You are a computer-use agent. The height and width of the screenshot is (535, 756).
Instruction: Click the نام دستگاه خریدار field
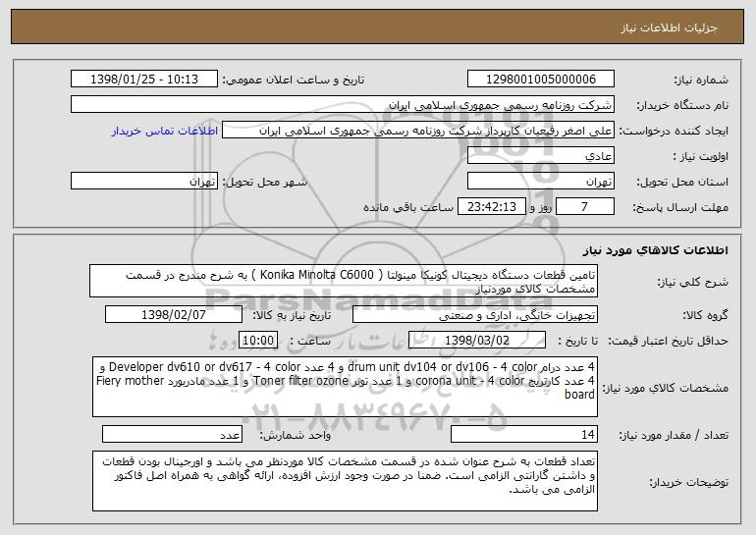[343, 105]
